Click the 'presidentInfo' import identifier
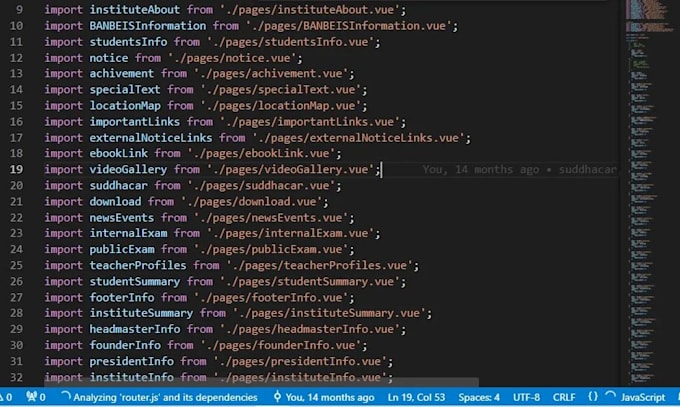This screenshot has width=680, height=407. click(131, 361)
